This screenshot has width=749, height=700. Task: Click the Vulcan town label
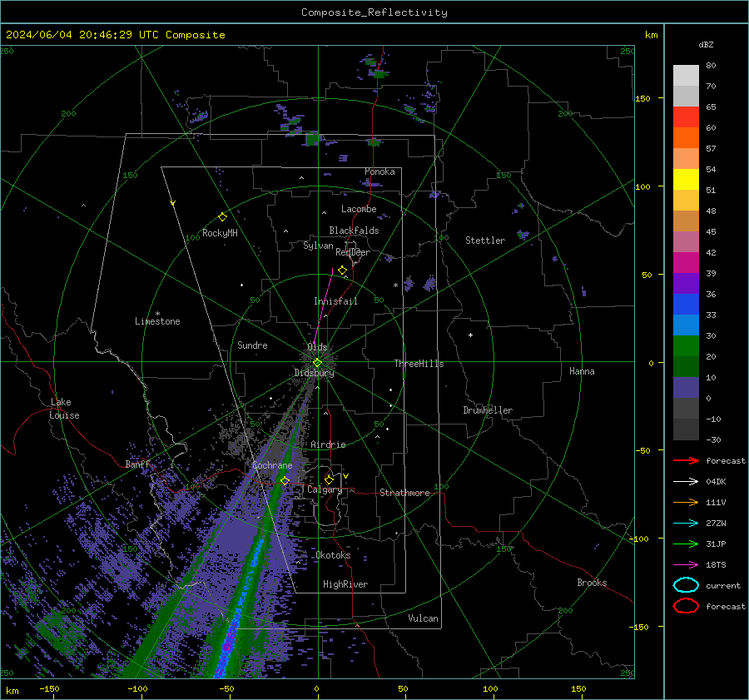[x=423, y=618]
